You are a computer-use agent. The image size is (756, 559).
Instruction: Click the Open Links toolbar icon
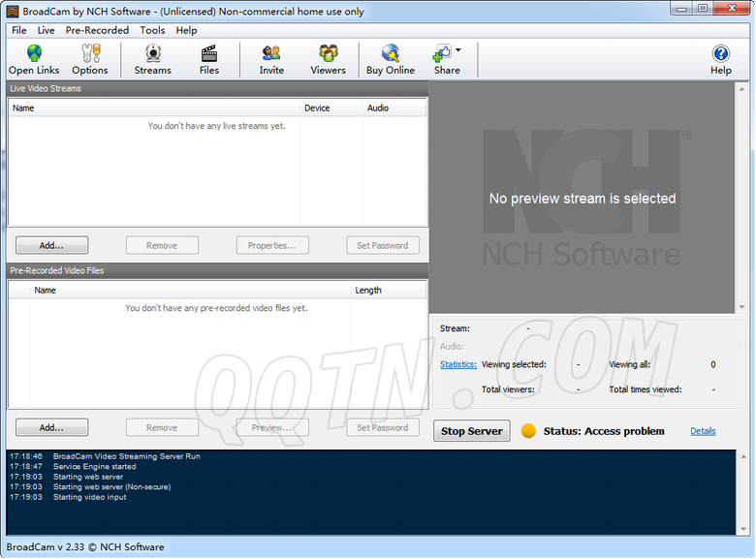(34, 54)
